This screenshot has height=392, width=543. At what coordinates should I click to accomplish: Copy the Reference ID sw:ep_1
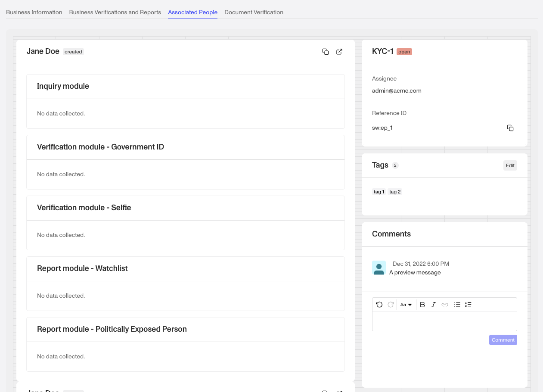point(510,128)
